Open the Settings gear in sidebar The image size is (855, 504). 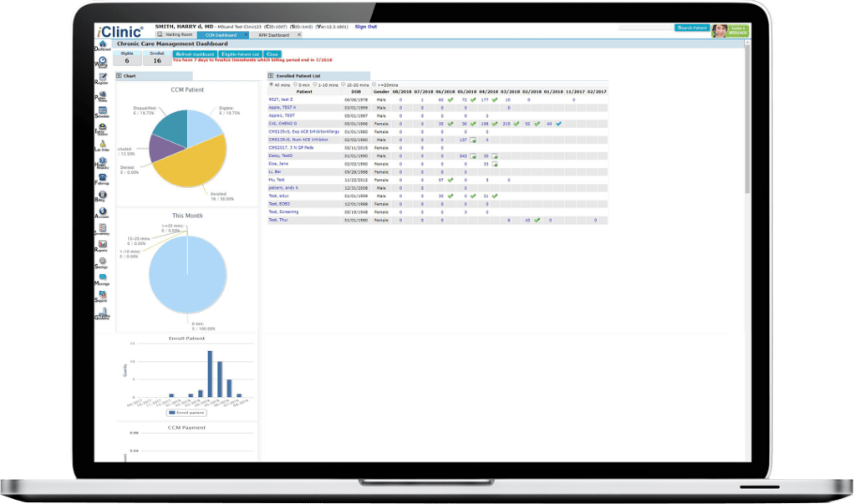[102, 262]
